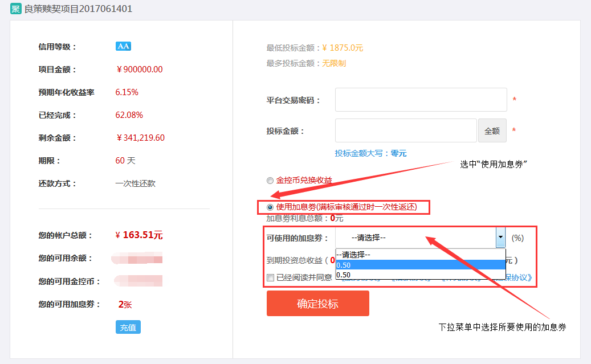The width and height of the screenshot is (591, 364).
Task: Pick the --请选择-- entry in dropdown list
Action: 421,255
